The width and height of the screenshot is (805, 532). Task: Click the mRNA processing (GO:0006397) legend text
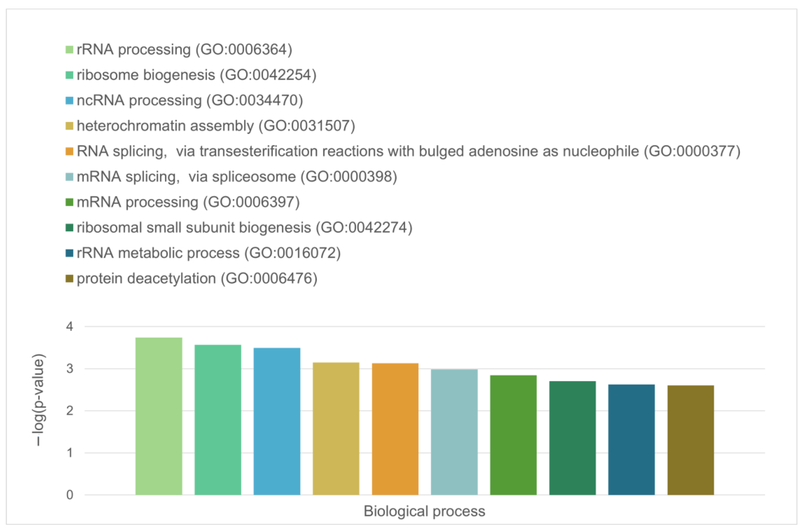point(188,202)
